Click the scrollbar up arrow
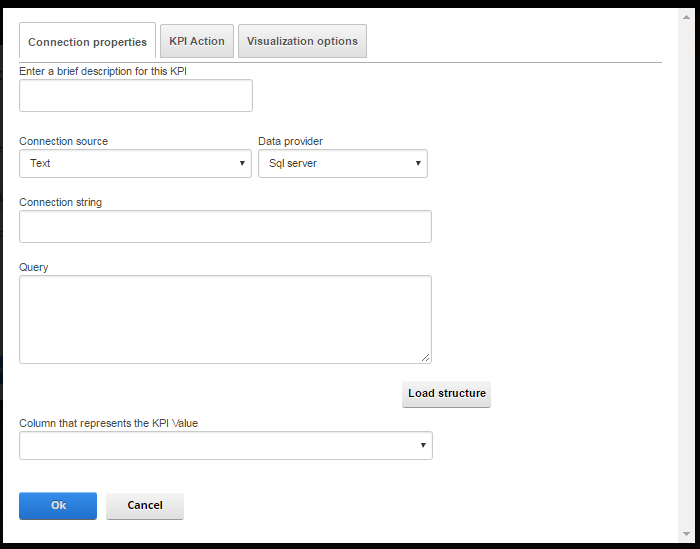This screenshot has width=700, height=549. point(687,17)
